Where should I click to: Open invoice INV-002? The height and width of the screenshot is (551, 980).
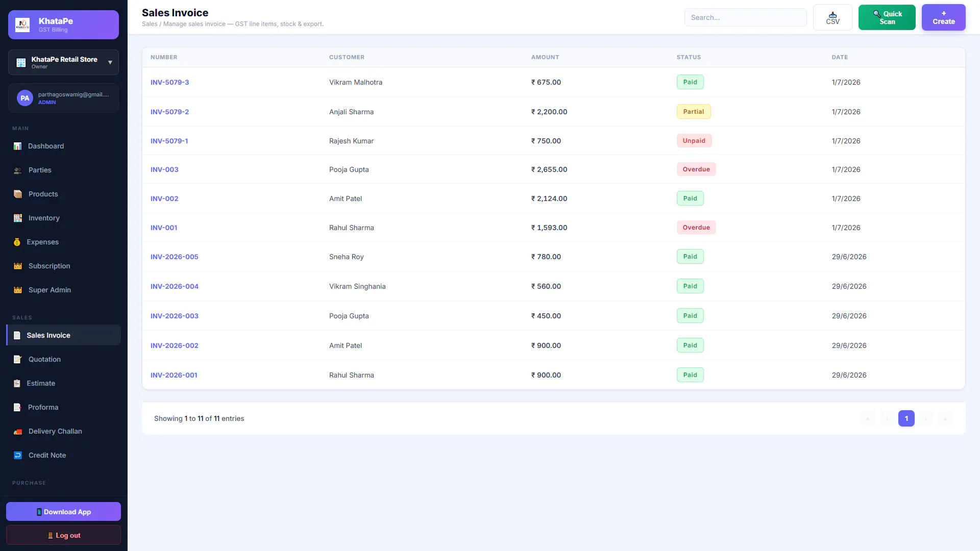tap(164, 198)
